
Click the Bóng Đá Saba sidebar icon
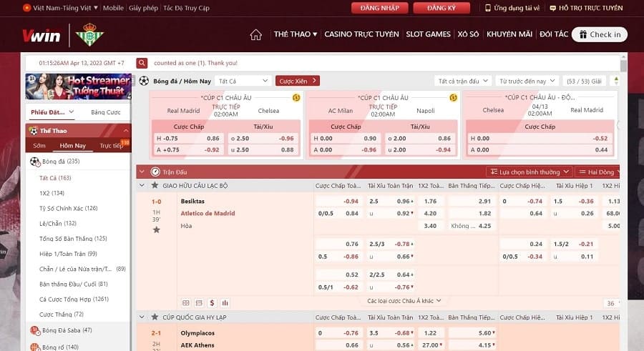coord(35,330)
